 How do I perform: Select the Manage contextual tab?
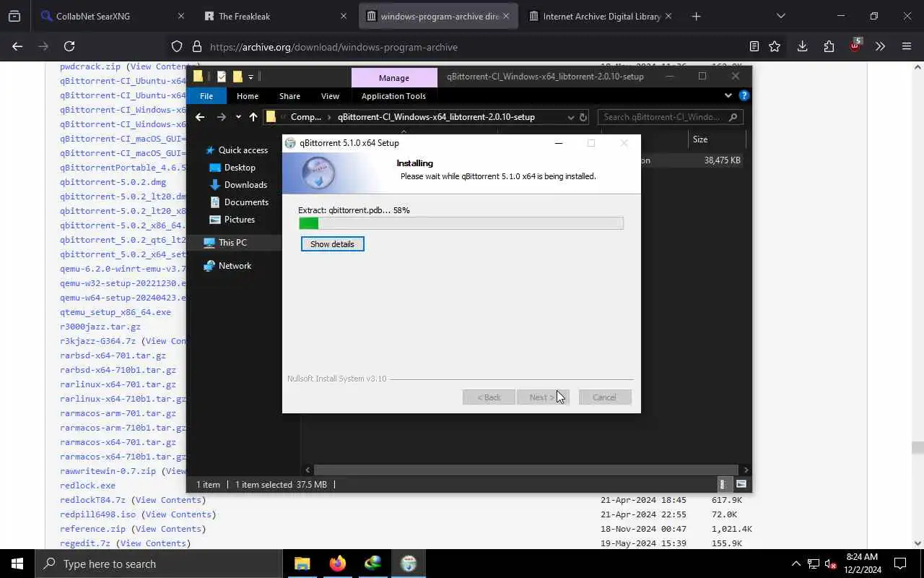click(x=393, y=77)
